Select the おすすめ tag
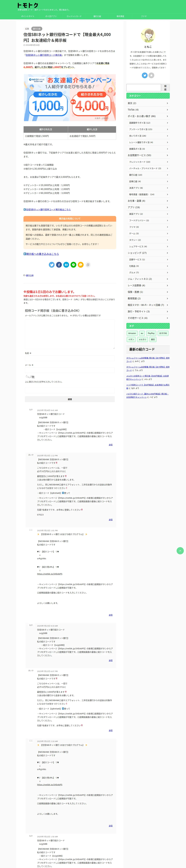The height and width of the screenshot is (868, 186). tap(163, 333)
